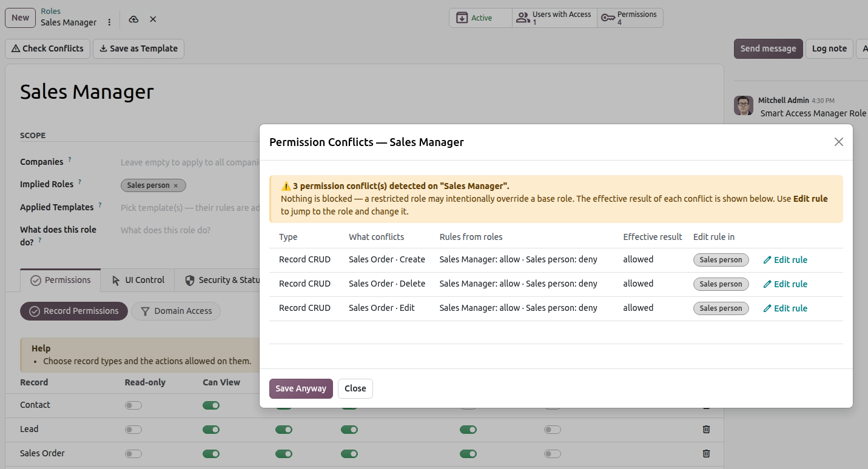Click Applied Templates help question mark
The image size is (868, 469).
(100, 205)
